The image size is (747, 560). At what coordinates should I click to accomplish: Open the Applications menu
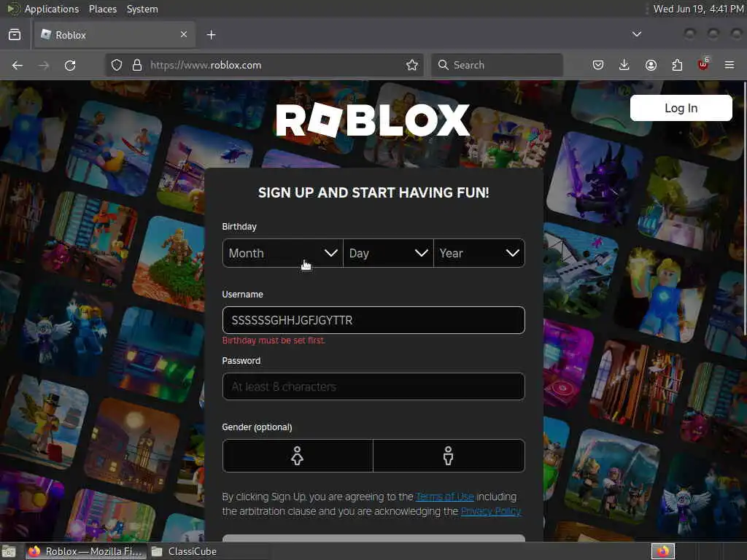[x=52, y=9]
